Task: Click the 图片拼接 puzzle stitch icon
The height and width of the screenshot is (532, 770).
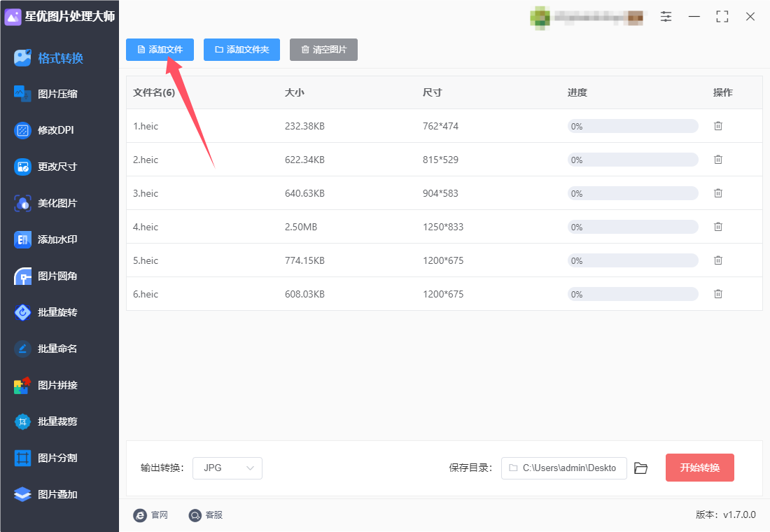Action: [22, 385]
